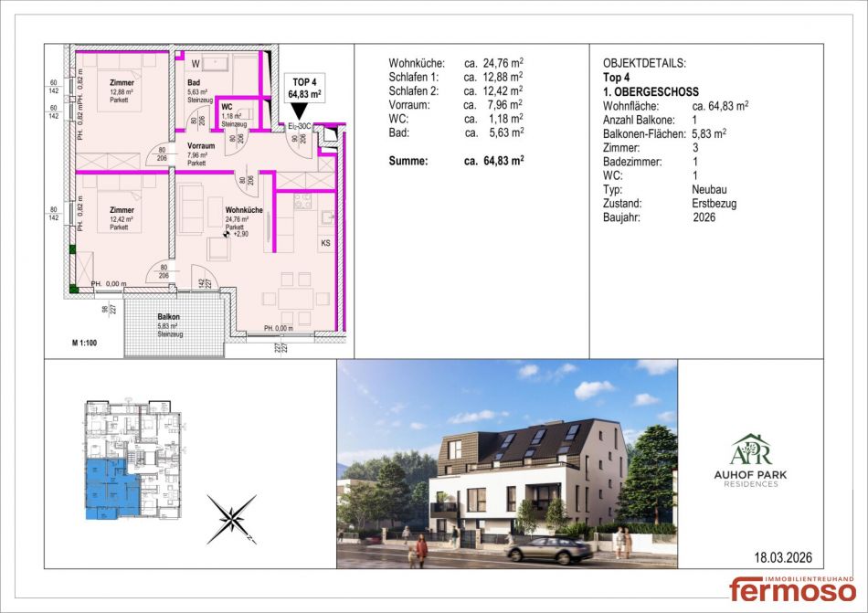Select the TOP 4 64,83 m² label box
This screenshot has width=868, height=613.
pyautogui.click(x=304, y=89)
